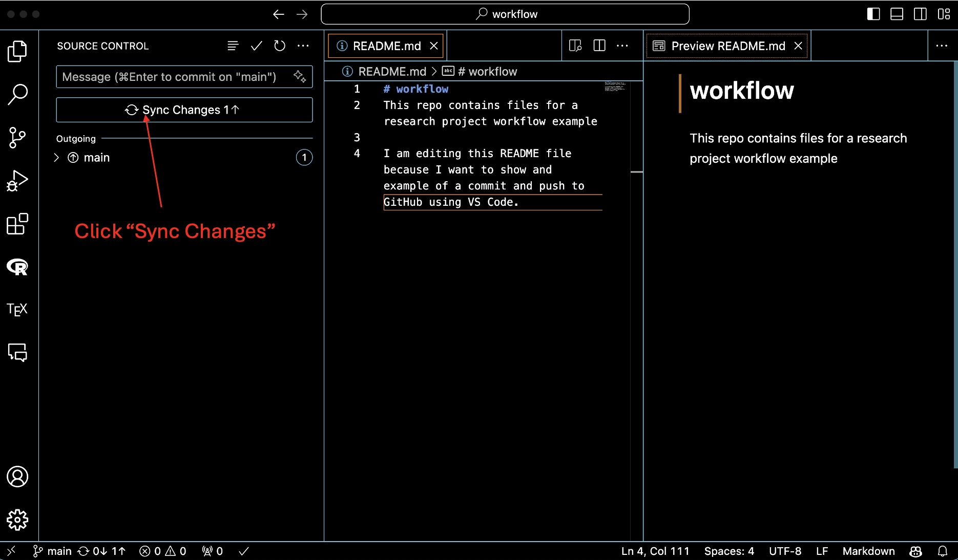
Task: Click View as Tree list icon in Source Control
Action: 233,46
